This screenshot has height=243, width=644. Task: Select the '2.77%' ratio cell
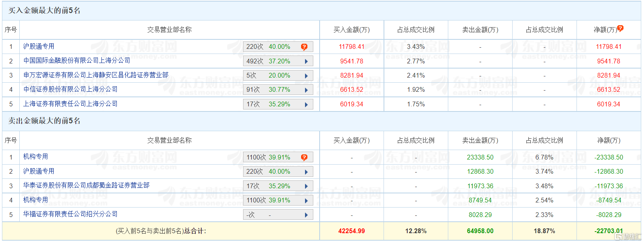416,61
